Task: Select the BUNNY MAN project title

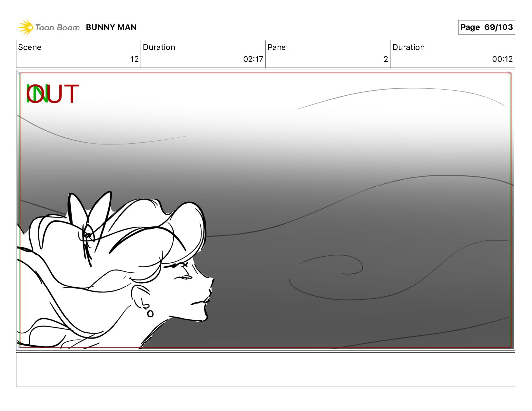Action: 111,27
